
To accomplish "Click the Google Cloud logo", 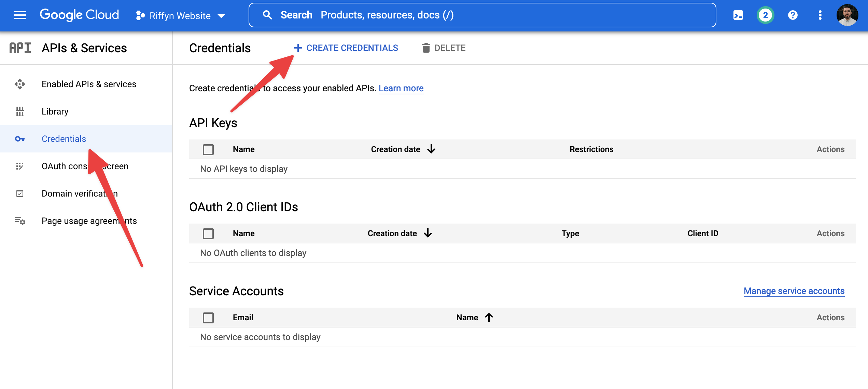I will point(79,15).
